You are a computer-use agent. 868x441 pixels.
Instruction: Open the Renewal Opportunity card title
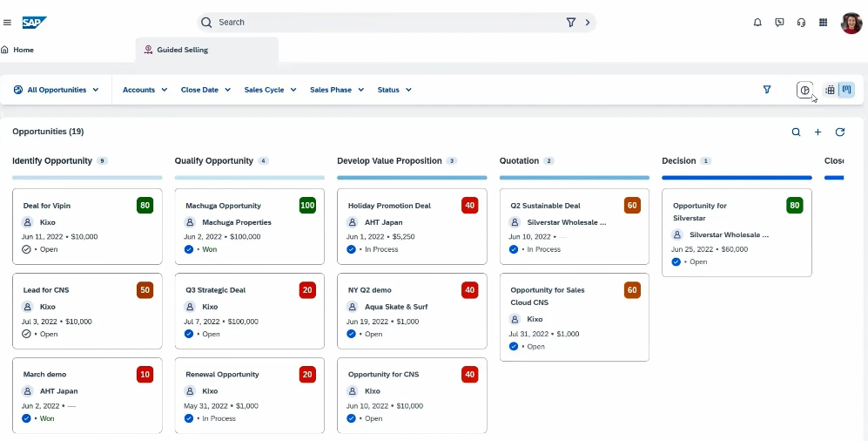pyautogui.click(x=222, y=375)
